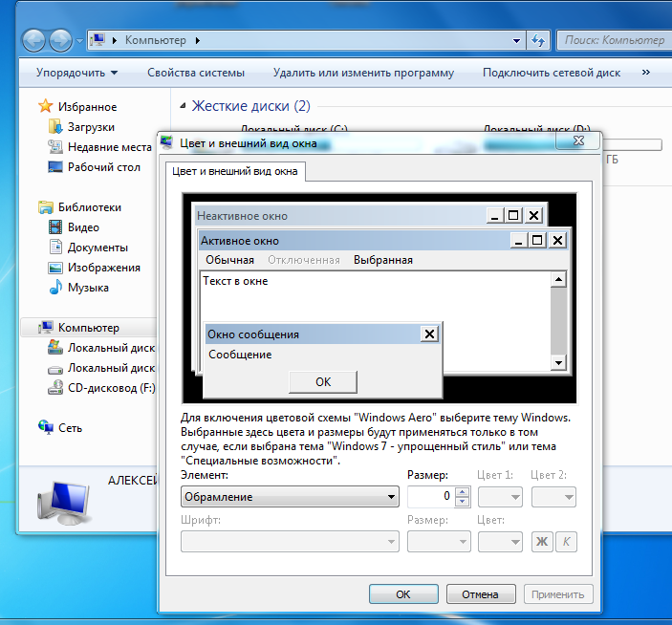This screenshot has height=625, width=672.
Task: Select the Рабочий стол icon in Favorites
Action: point(55,167)
